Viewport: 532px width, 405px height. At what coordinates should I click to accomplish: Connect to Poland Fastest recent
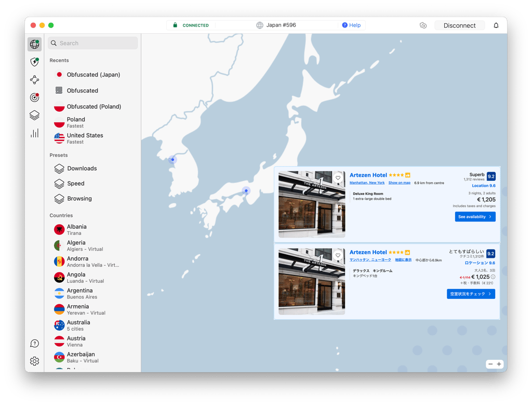click(x=92, y=123)
